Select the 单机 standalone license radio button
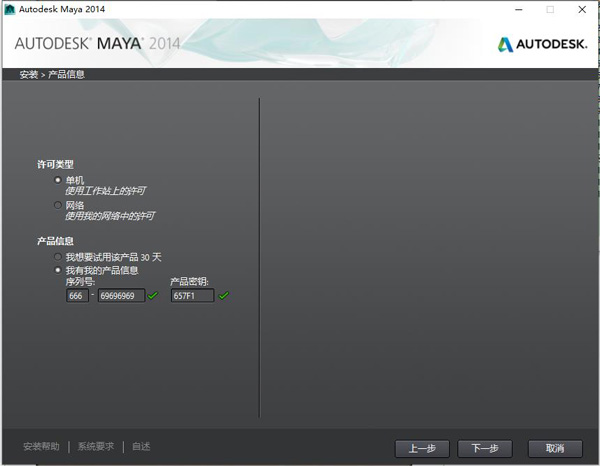This screenshot has width=600, height=466. point(58,180)
